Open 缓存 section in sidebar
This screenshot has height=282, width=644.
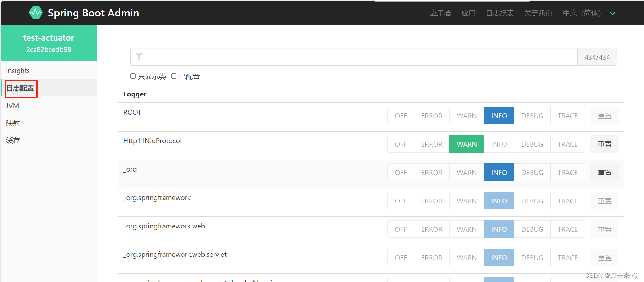click(49, 141)
